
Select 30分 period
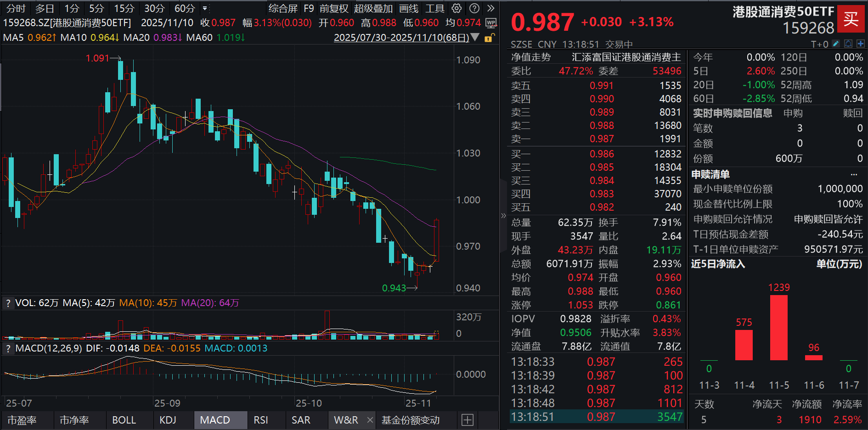click(154, 8)
